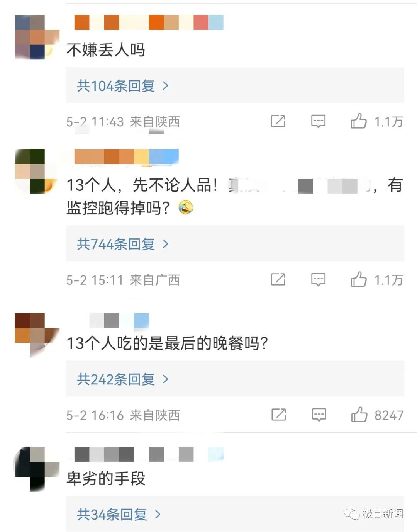Expand 共34条回复 replies
The height and width of the screenshot is (532, 417).
[x=119, y=514]
